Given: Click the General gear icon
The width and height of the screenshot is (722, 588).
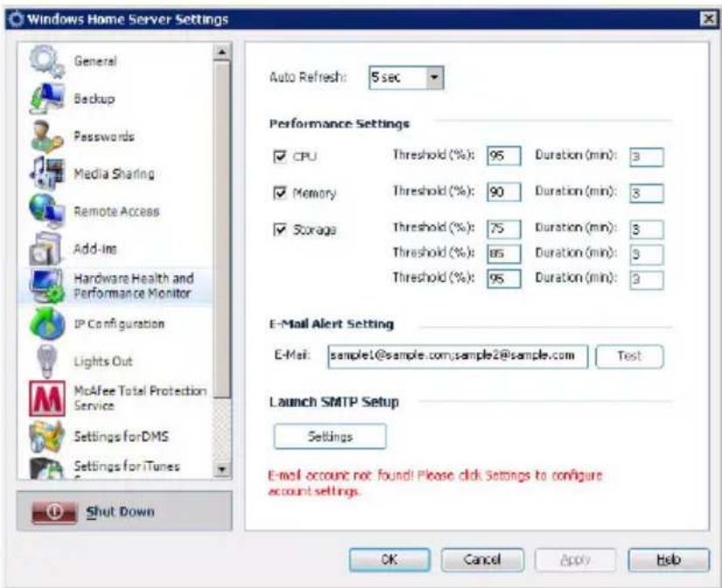Looking at the screenshot, I should click(46, 61).
